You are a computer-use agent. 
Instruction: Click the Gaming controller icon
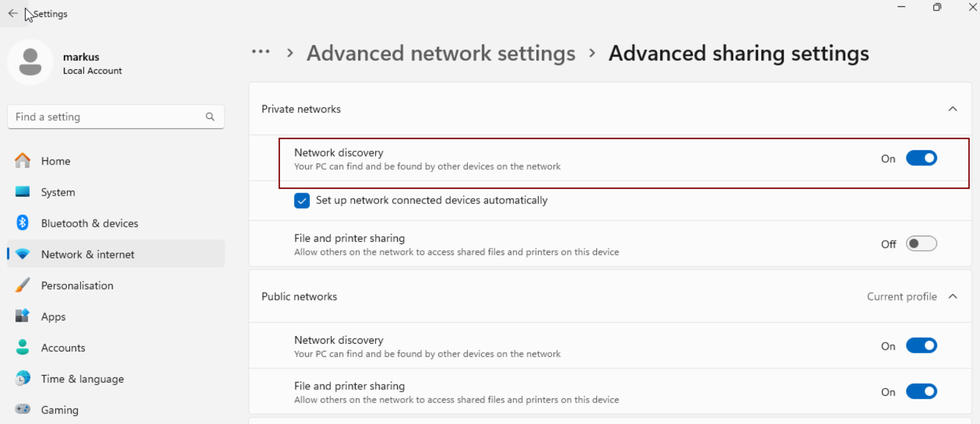tap(22, 409)
